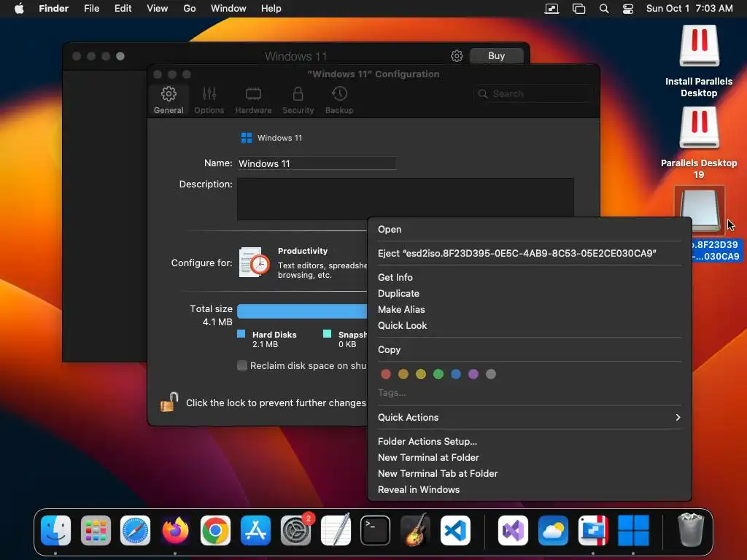Apply the gray tag color
The image size is (747, 560).
491,374
